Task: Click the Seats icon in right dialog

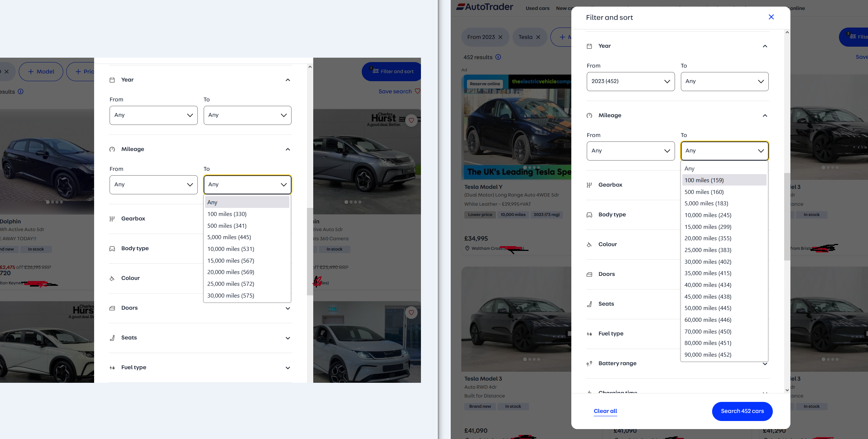Action: (x=589, y=304)
